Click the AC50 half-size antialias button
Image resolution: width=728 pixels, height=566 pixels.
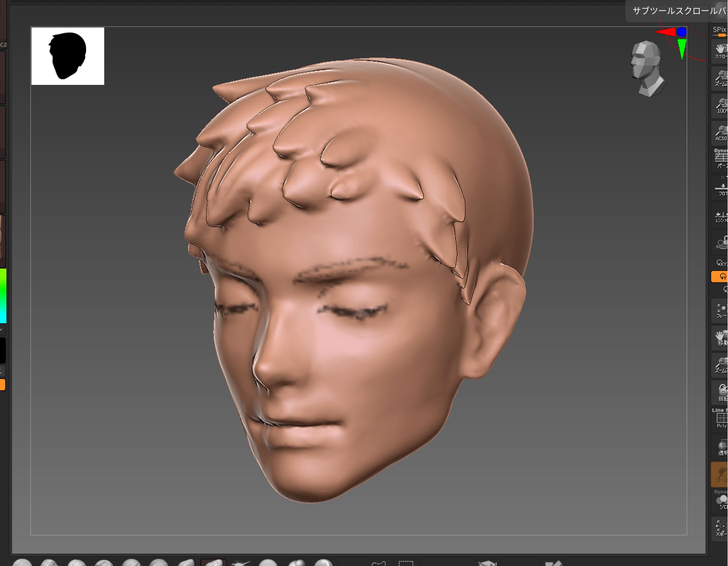[x=721, y=133]
